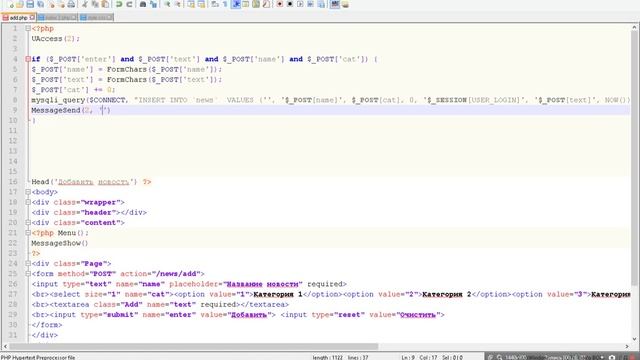Click the horizontal scrollbar thumb

[194, 347]
